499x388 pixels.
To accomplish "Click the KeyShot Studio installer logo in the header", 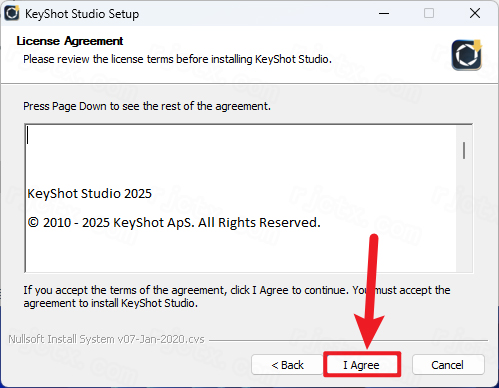I will pyautogui.click(x=467, y=55).
